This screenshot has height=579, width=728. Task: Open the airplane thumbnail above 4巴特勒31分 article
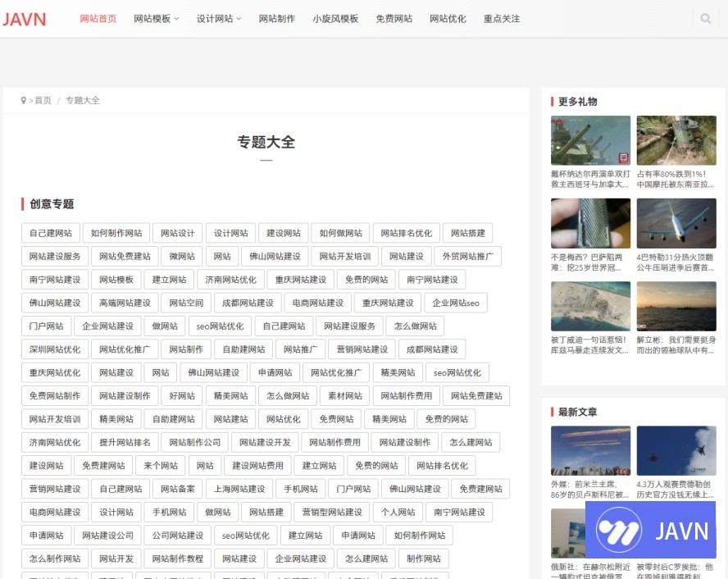click(x=676, y=223)
